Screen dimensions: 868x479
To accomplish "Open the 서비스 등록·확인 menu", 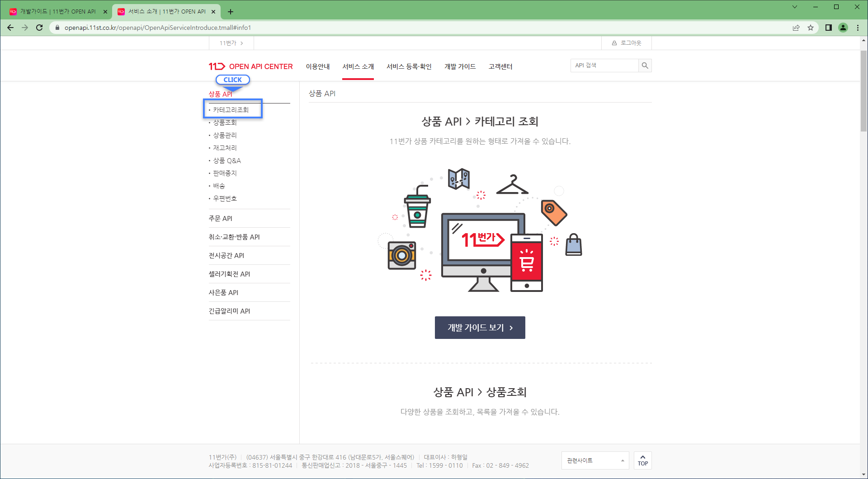I will [409, 66].
